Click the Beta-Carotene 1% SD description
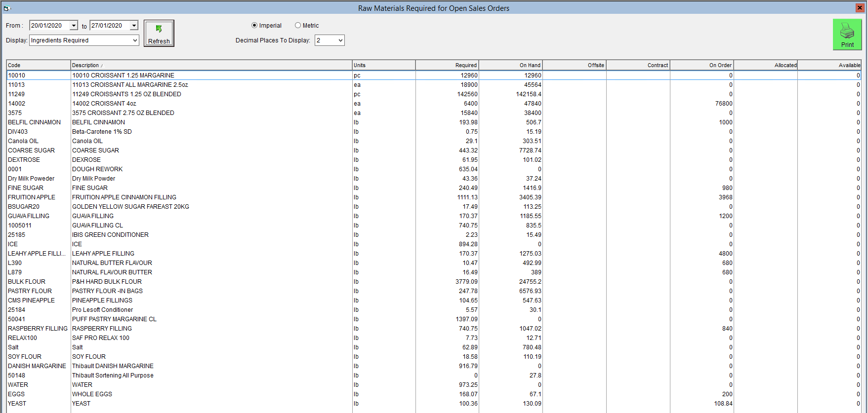The height and width of the screenshot is (413, 868). pos(102,132)
